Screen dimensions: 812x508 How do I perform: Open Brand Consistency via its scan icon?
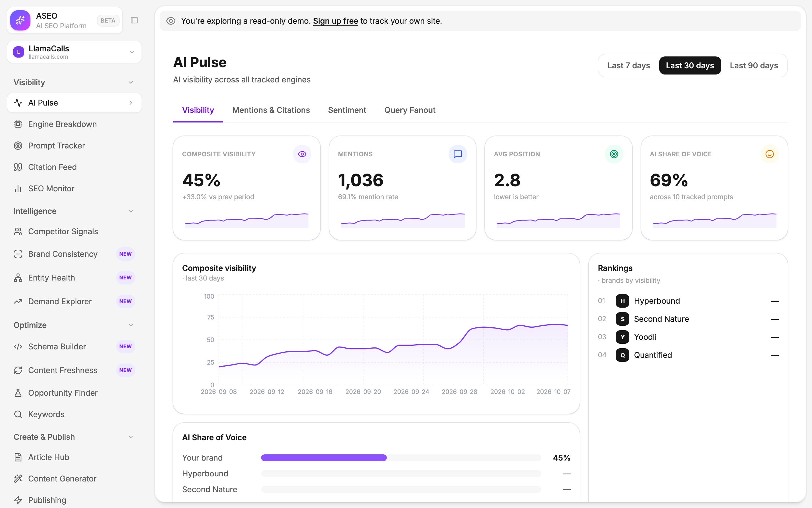pyautogui.click(x=18, y=254)
